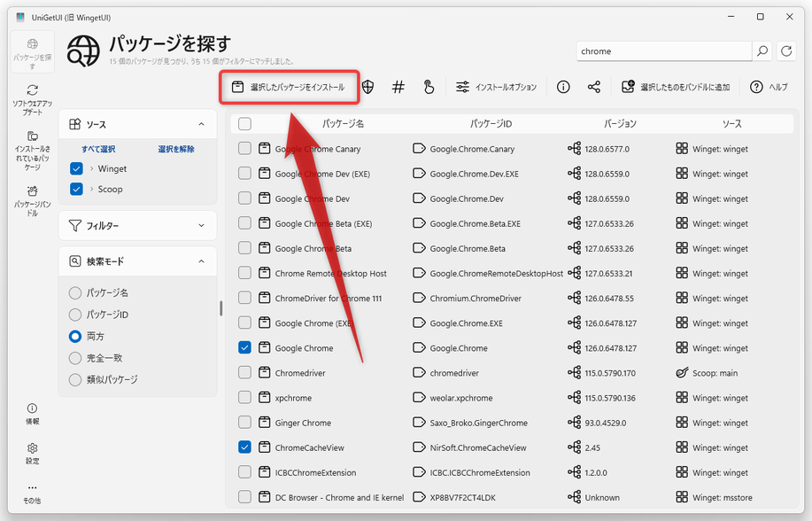Install as administrator via shield icon
The width and height of the screenshot is (812, 521).
point(367,87)
